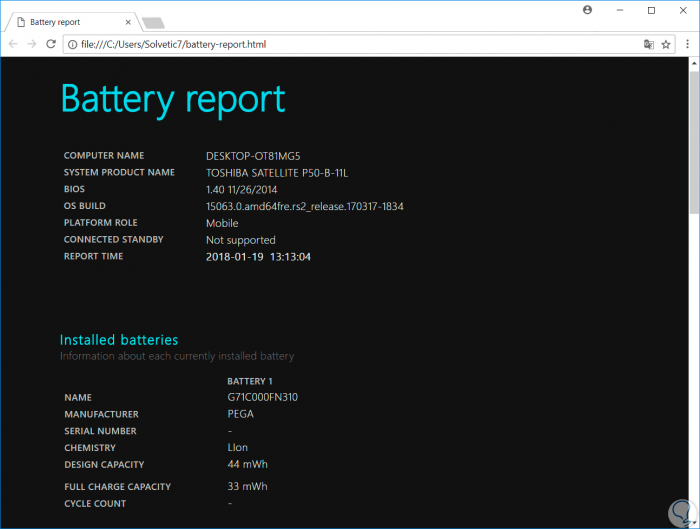Click the Installed batteries heading
700x529 pixels.
click(119, 340)
